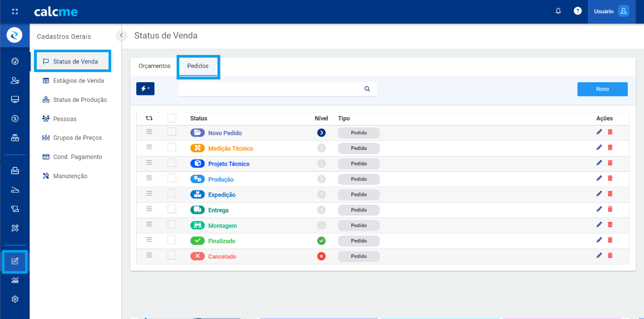Click the edit pencil for Produção row
The image size is (644, 319).
(599, 178)
